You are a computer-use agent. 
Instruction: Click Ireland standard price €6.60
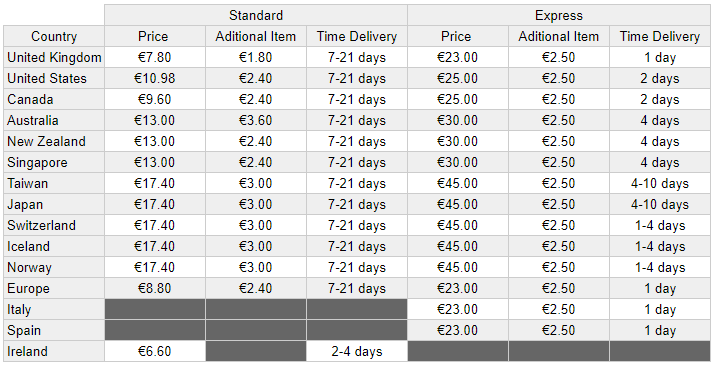155,351
